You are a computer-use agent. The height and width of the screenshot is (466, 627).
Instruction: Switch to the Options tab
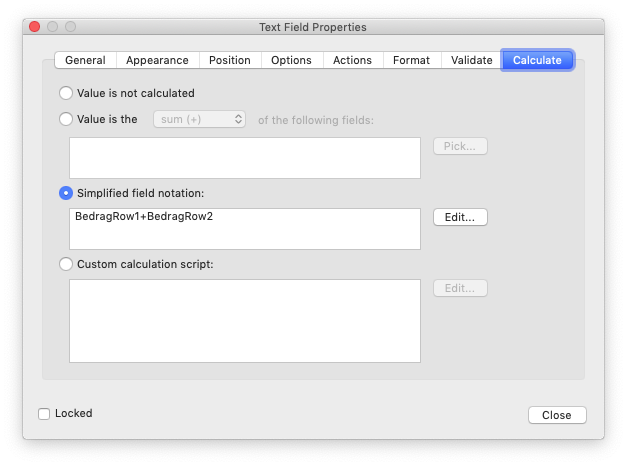(x=291, y=60)
